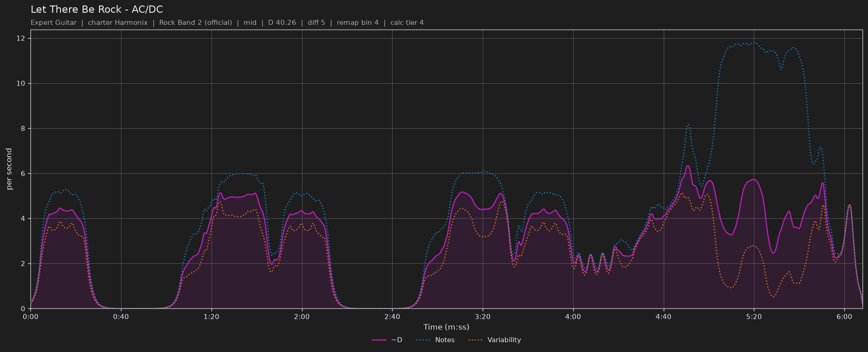
Task: Click the '6' y-axis tick label
Action: [x=23, y=174]
